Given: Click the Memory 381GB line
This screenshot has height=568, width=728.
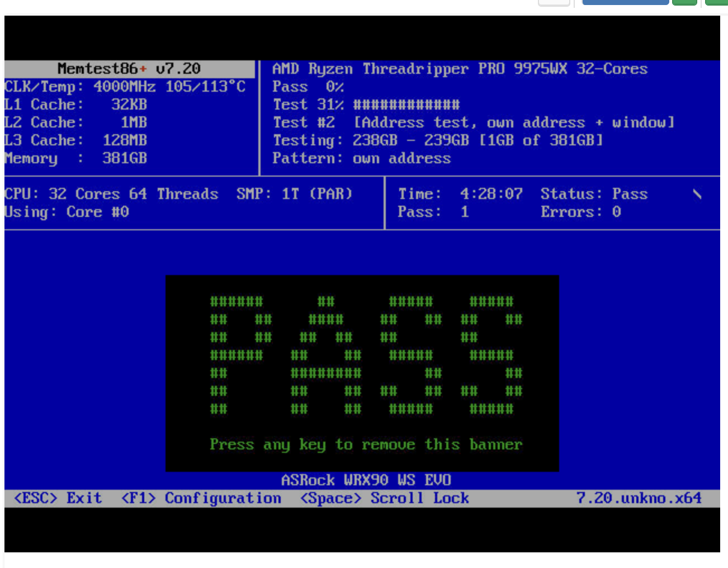Looking at the screenshot, I should 75,158.
